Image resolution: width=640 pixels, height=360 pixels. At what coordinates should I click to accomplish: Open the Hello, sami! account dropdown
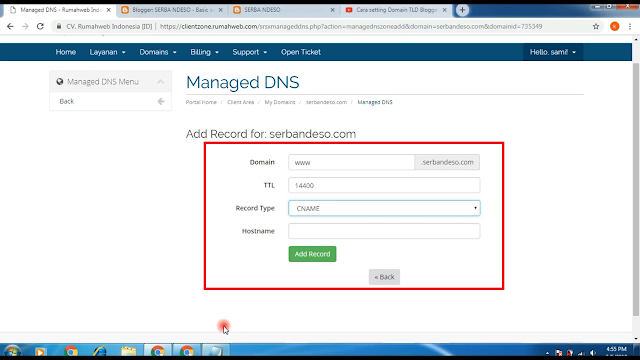[x=553, y=52]
